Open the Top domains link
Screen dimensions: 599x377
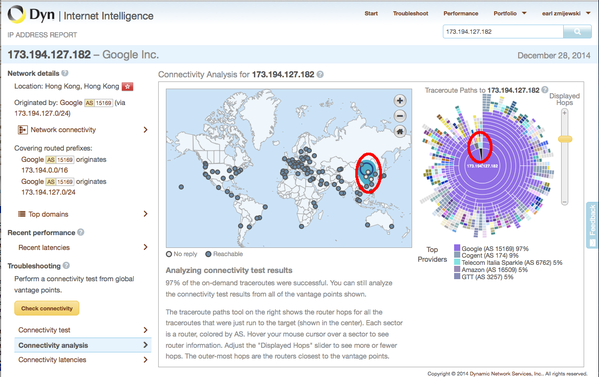point(48,214)
